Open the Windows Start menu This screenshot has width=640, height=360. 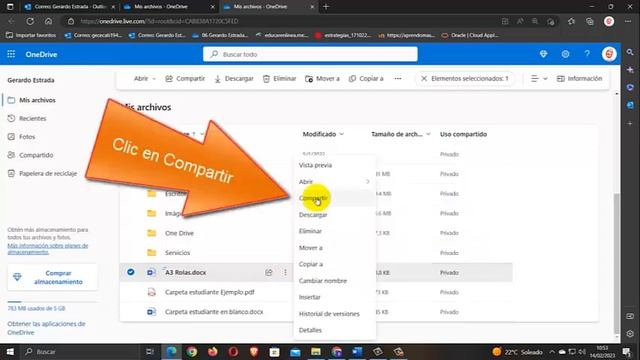tap(10, 351)
